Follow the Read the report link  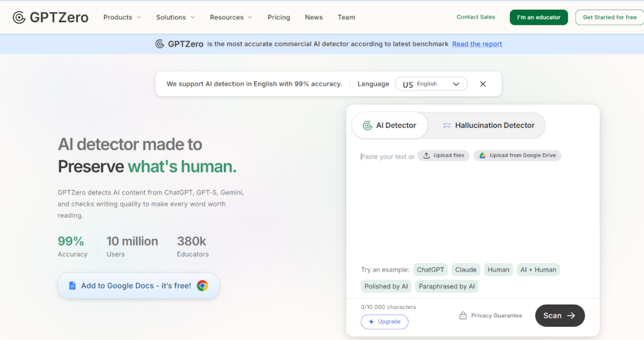pyautogui.click(x=477, y=44)
